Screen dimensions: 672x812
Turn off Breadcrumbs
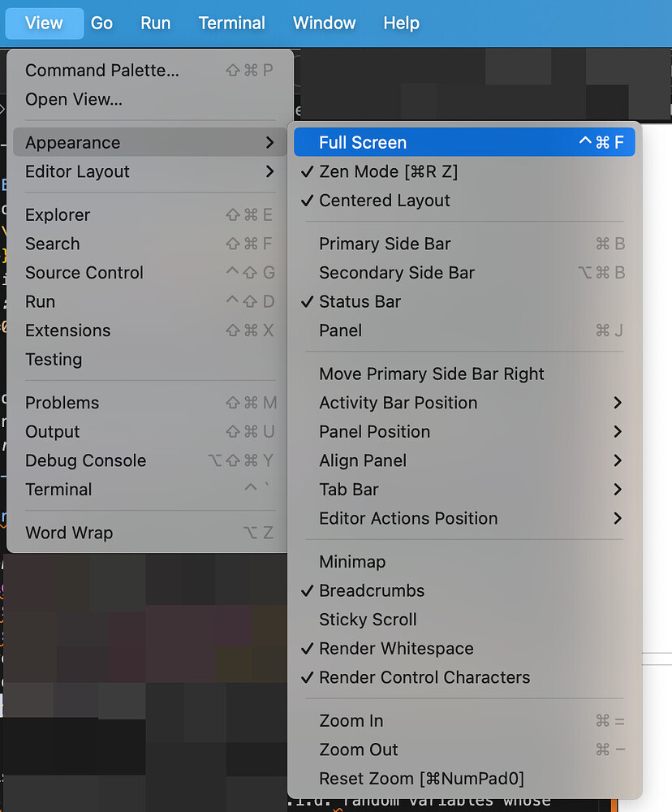click(x=371, y=591)
